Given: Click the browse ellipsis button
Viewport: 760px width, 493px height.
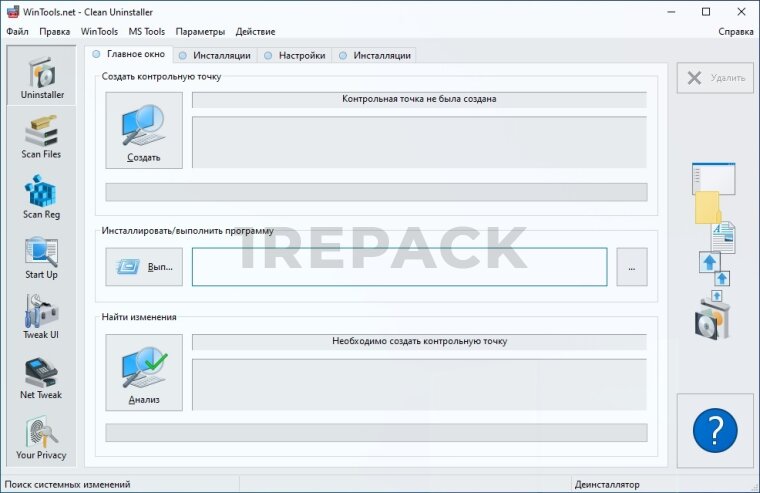Looking at the screenshot, I should click(631, 267).
